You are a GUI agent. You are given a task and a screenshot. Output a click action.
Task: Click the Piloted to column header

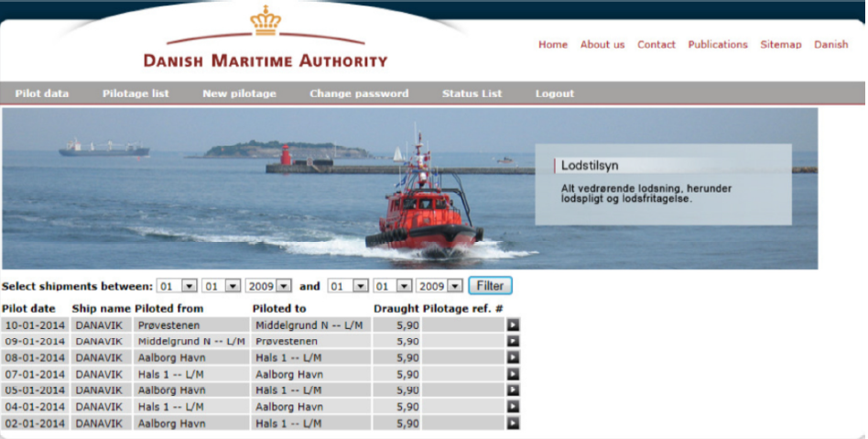coord(279,309)
